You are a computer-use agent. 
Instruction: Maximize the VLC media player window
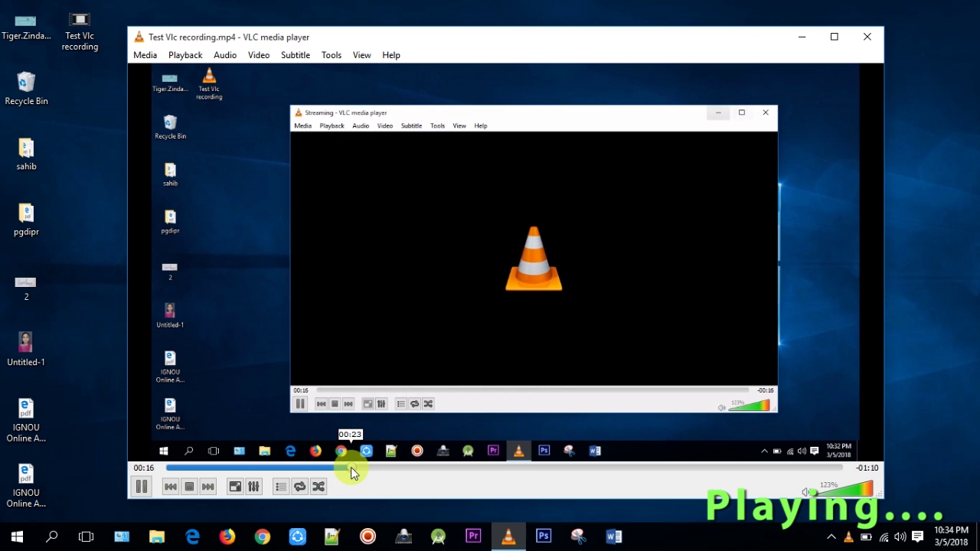point(835,37)
